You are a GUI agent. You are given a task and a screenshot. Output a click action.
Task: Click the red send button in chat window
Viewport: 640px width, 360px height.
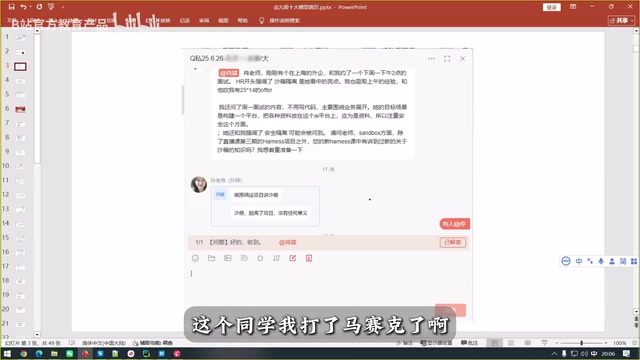coord(450,310)
